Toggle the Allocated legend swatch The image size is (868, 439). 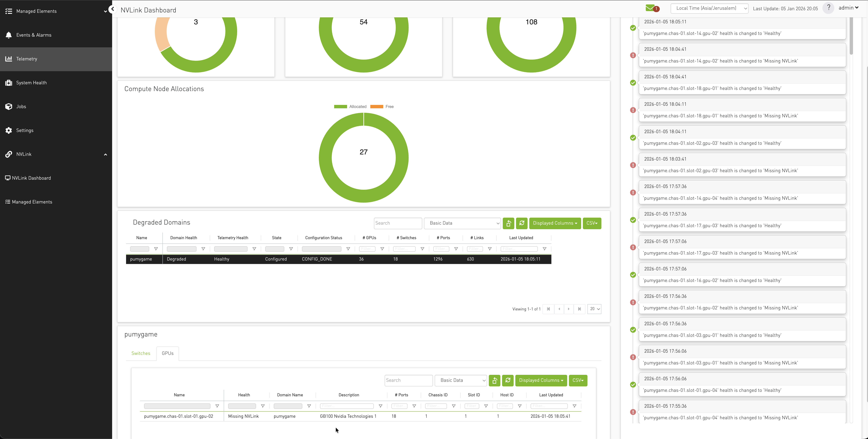pyautogui.click(x=340, y=107)
